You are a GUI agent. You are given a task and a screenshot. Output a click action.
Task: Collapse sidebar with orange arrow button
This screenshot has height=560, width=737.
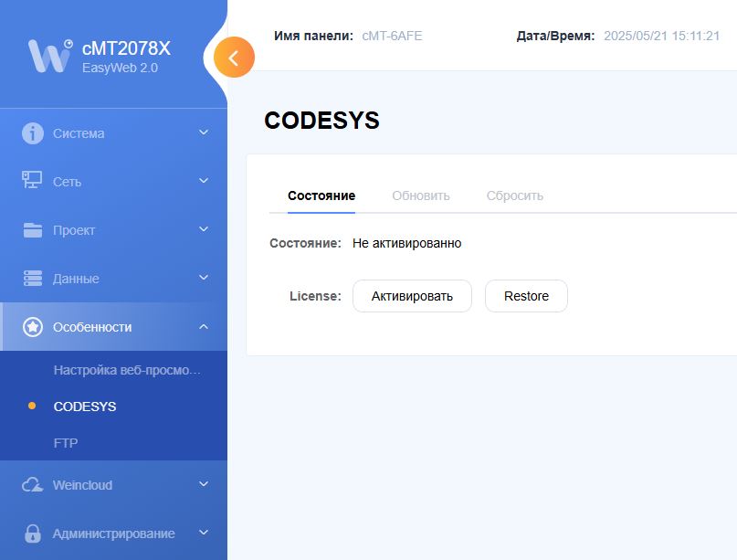click(234, 58)
